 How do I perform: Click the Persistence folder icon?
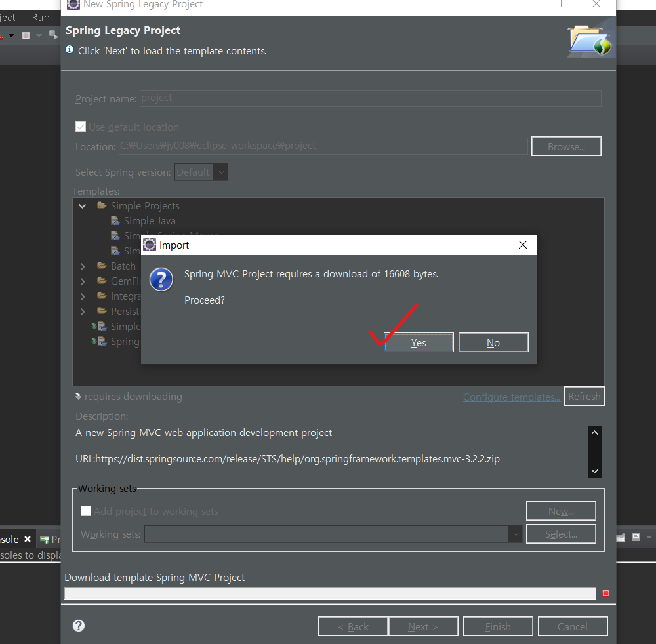(x=102, y=311)
